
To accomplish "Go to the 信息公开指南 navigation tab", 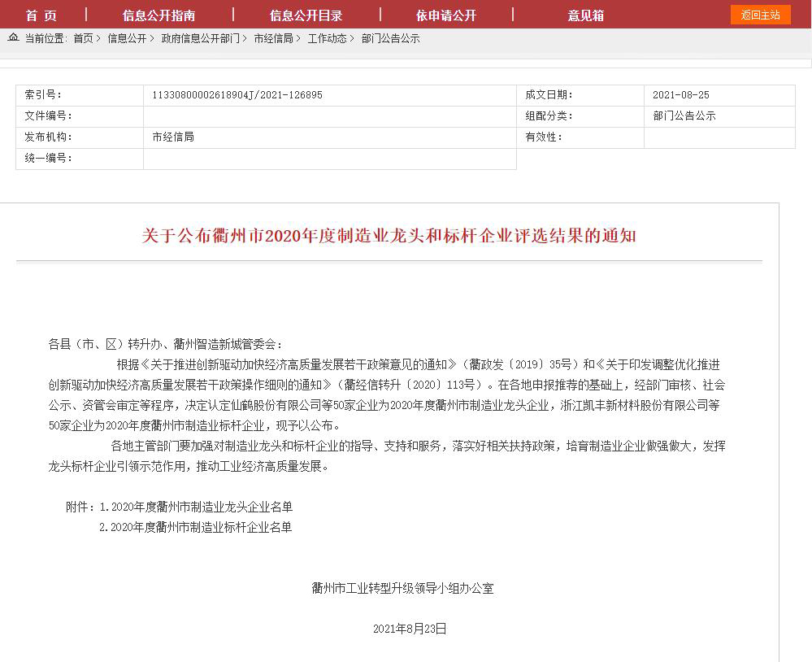I will coord(158,15).
